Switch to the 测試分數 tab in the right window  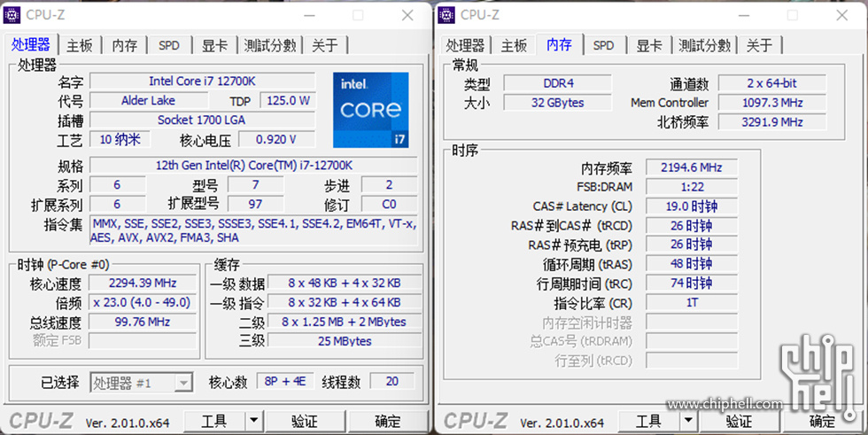(705, 45)
